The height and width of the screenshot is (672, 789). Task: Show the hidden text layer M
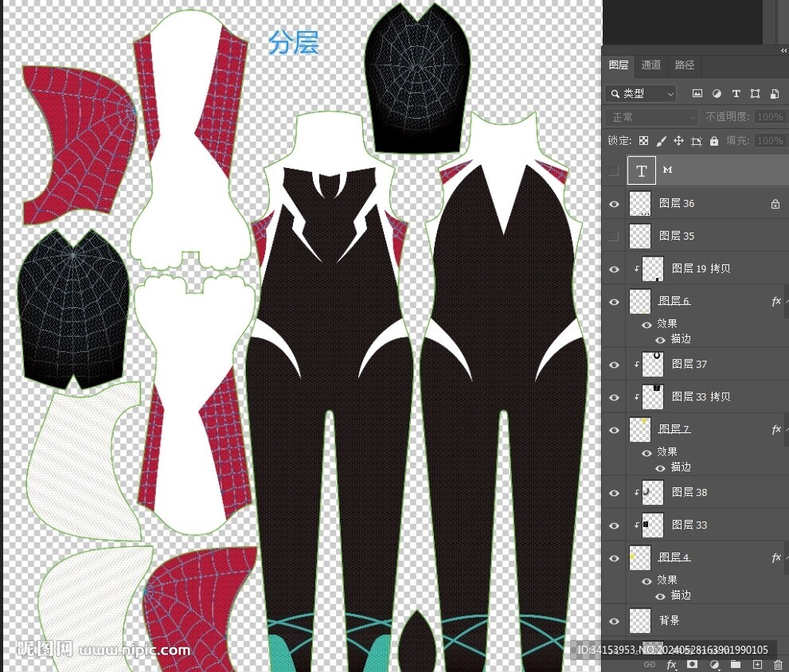[x=613, y=171]
